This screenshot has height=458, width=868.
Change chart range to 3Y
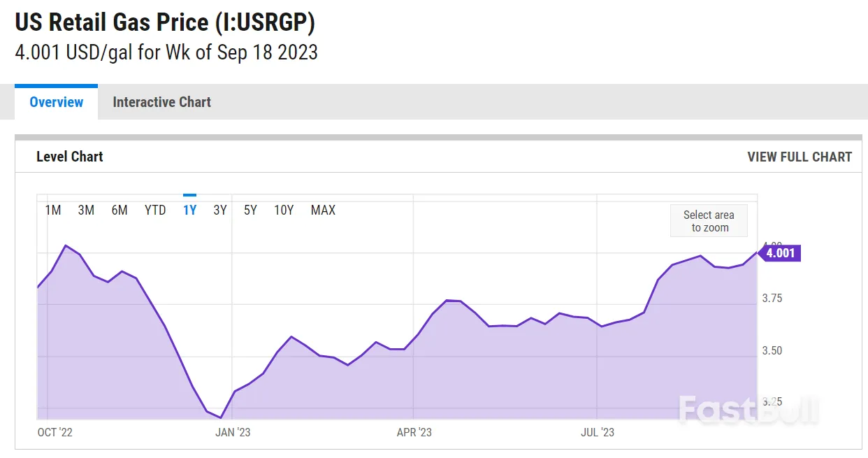(x=220, y=210)
